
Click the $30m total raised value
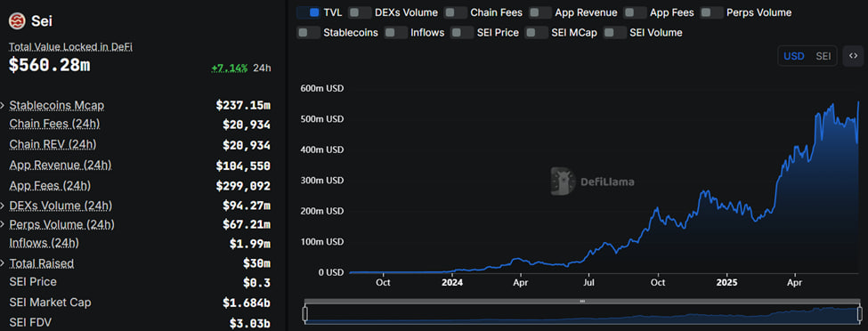pyautogui.click(x=256, y=263)
